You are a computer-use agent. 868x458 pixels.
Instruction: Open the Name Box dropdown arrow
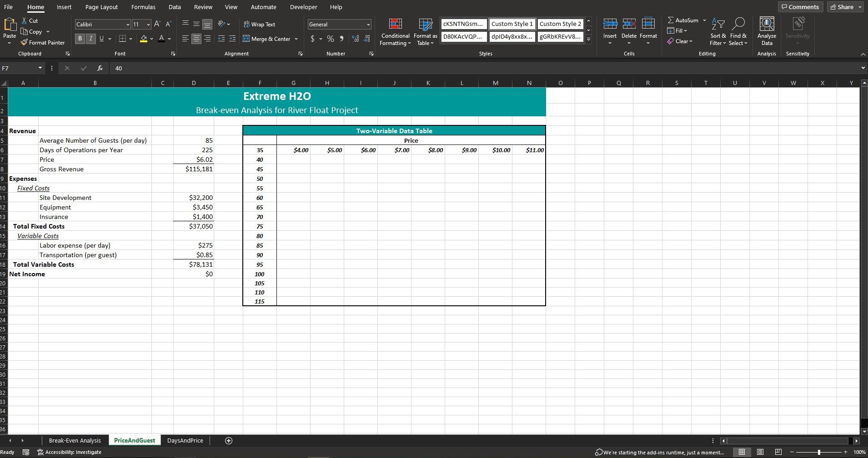tap(40, 68)
